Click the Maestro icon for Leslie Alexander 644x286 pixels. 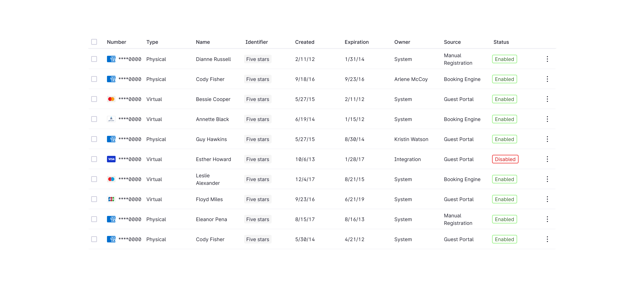pyautogui.click(x=111, y=179)
